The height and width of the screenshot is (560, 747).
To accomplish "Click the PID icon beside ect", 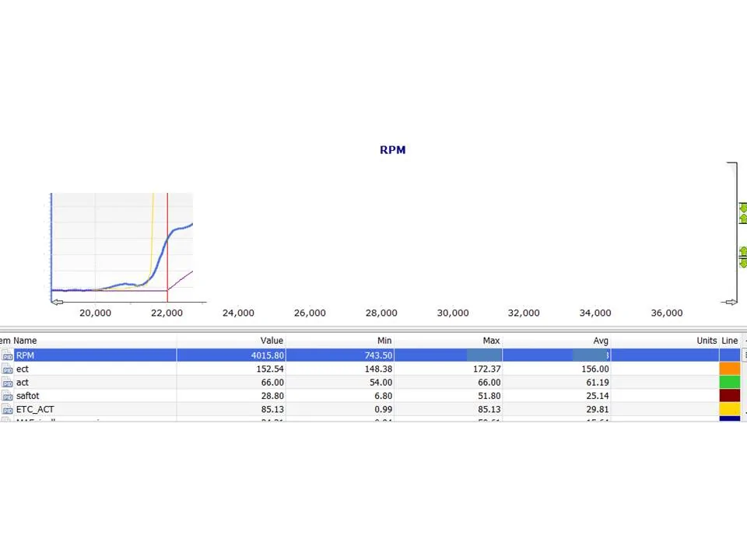I will (7, 369).
